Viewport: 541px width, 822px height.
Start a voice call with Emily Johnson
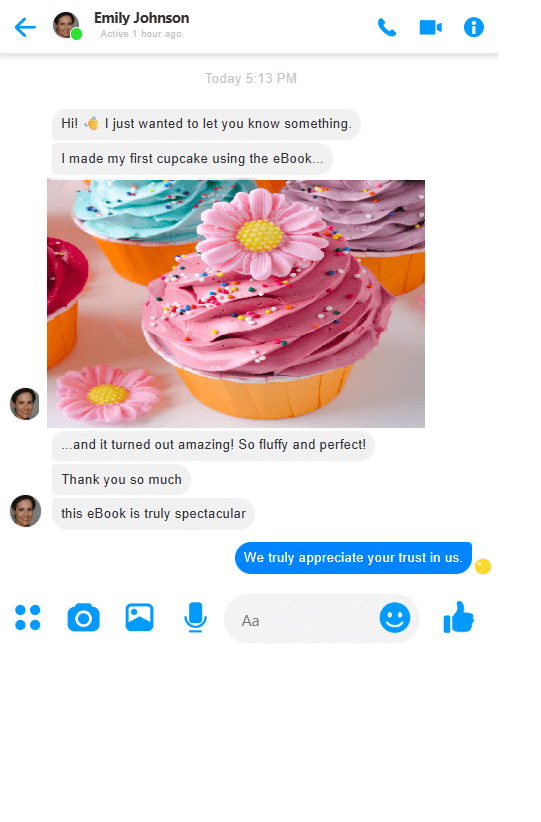[387, 27]
